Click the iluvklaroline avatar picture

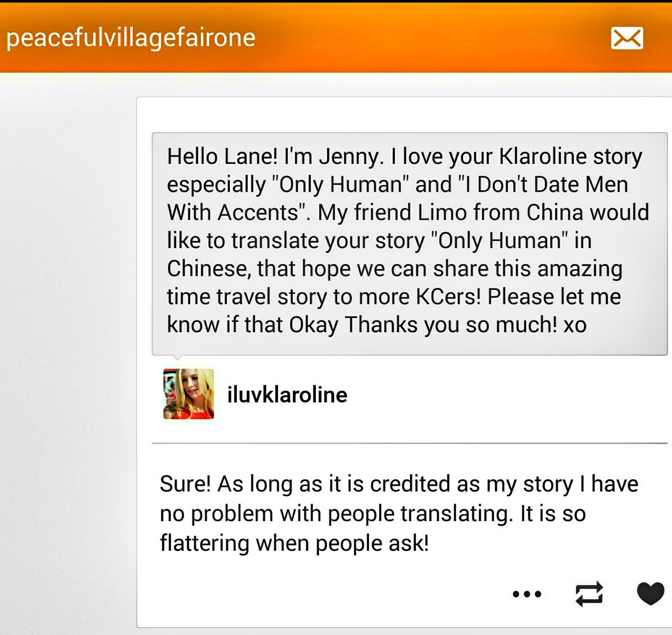tap(188, 394)
